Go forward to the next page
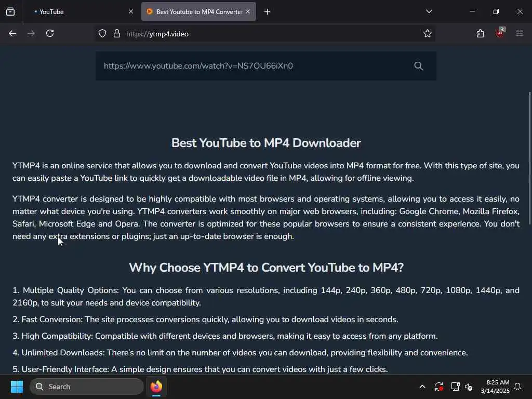Screen dimensions: 532x399 (31, 33)
